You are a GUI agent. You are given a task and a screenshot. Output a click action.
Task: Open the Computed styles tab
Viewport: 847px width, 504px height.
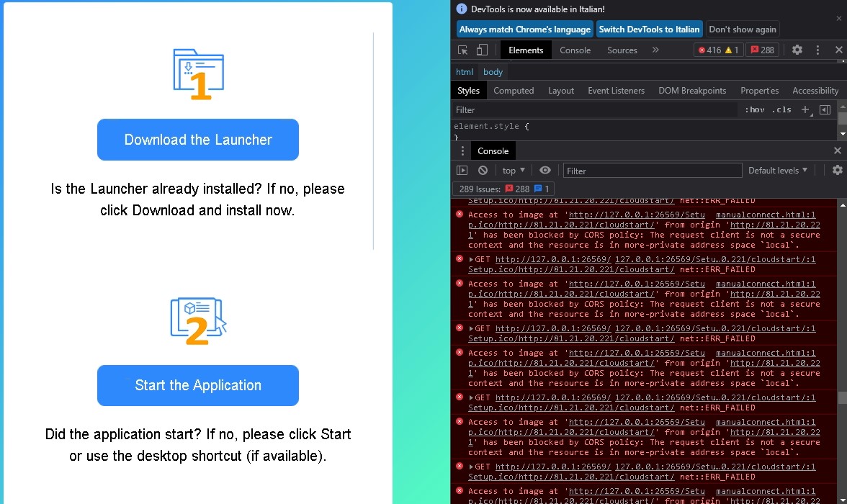click(x=514, y=91)
